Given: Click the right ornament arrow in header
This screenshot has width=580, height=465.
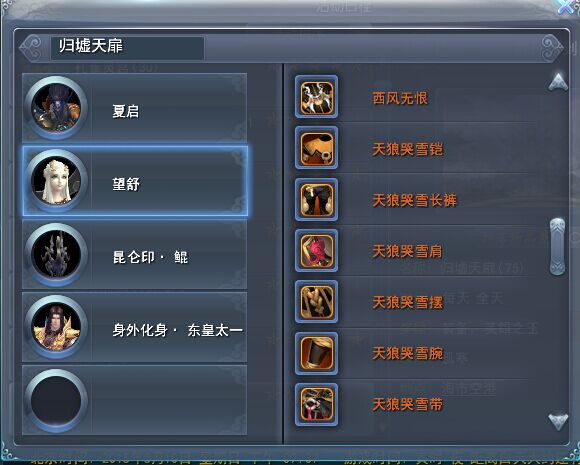Looking at the screenshot, I should pyautogui.click(x=552, y=48).
